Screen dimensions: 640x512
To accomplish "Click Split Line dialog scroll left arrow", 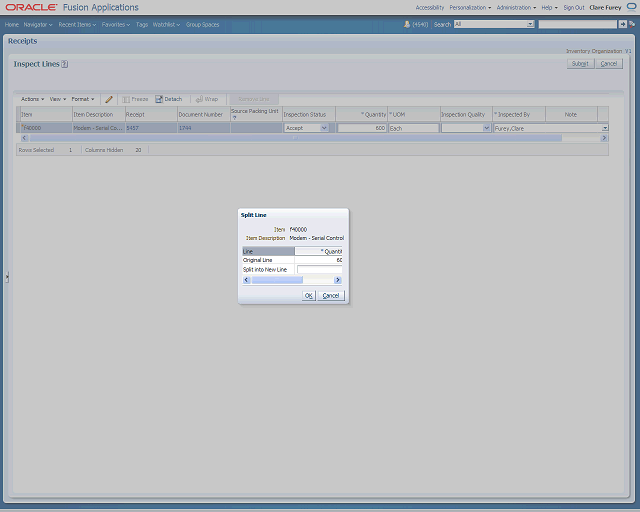I will tap(246, 280).
